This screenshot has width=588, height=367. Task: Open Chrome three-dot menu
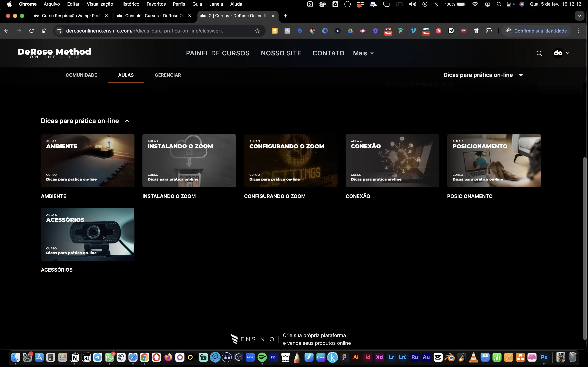click(579, 31)
